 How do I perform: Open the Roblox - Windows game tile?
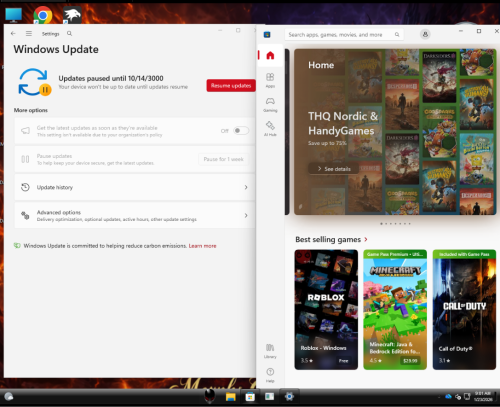coord(326,310)
